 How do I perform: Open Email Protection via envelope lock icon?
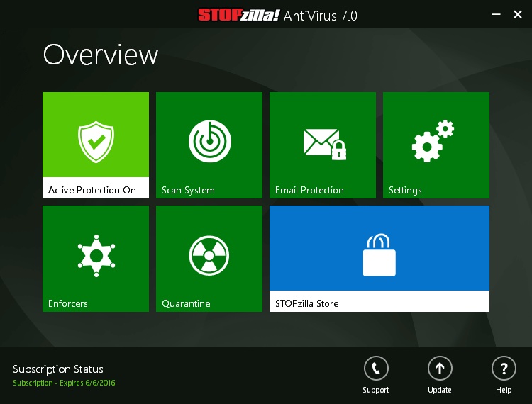point(325,144)
